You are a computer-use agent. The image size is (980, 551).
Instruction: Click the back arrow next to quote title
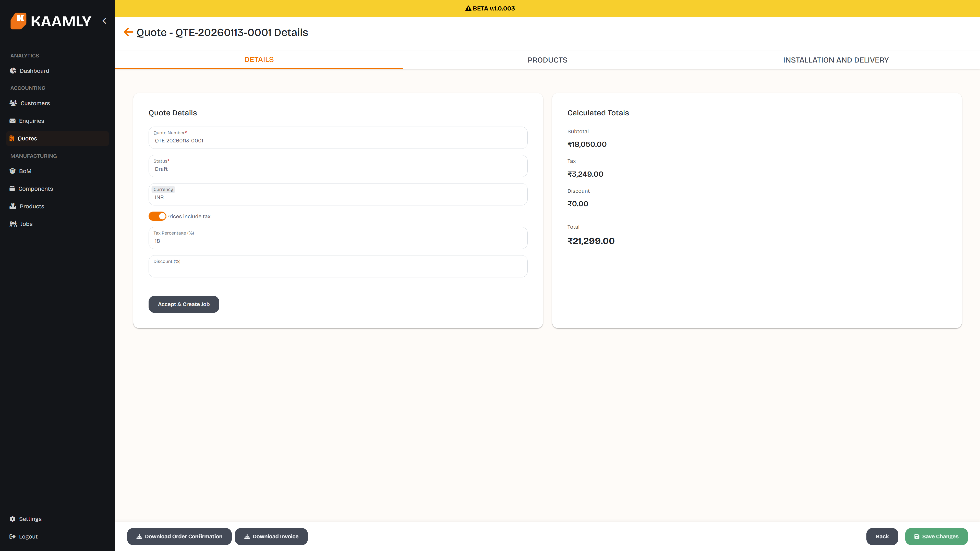tap(129, 32)
